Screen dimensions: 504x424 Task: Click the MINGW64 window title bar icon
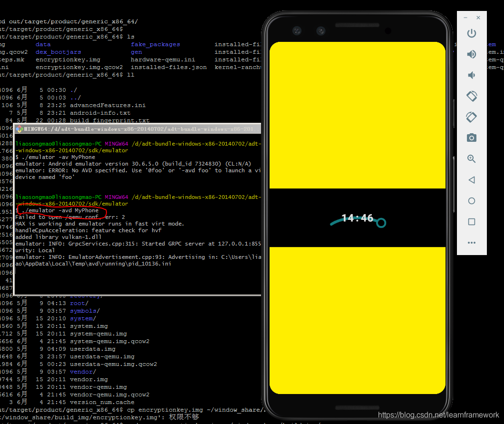tap(19, 129)
